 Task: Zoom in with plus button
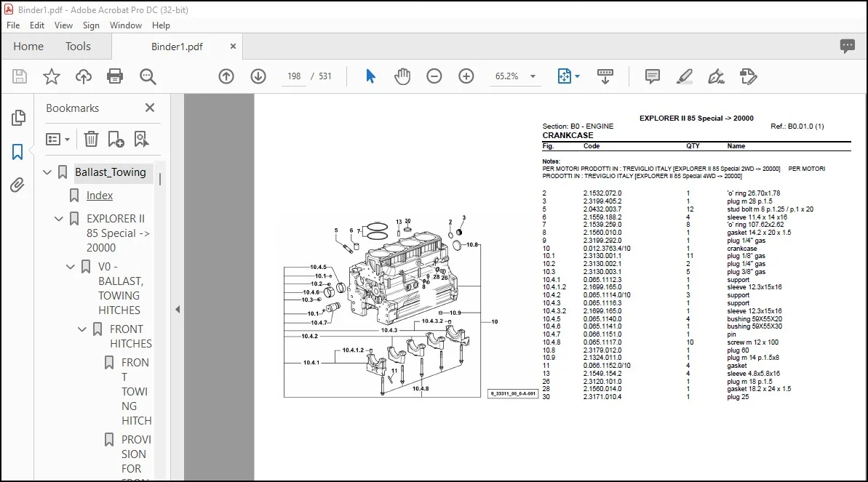tap(466, 76)
